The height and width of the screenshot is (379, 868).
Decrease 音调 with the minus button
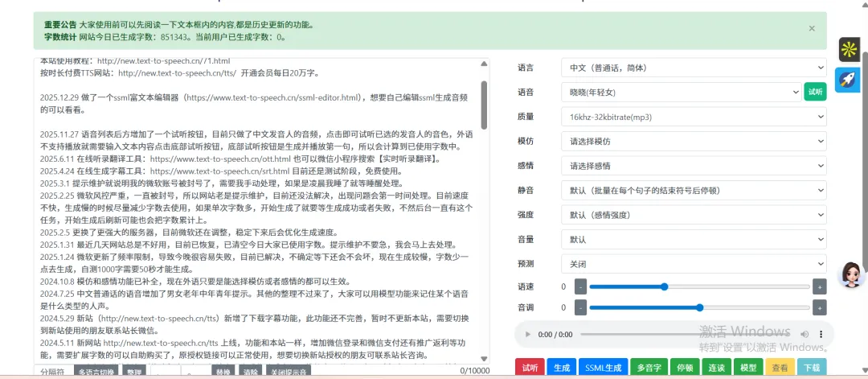(580, 307)
